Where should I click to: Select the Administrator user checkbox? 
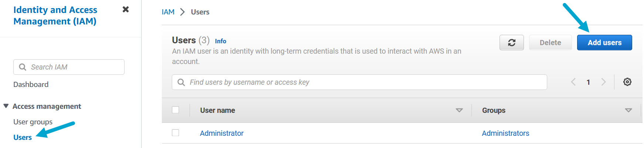point(176,133)
